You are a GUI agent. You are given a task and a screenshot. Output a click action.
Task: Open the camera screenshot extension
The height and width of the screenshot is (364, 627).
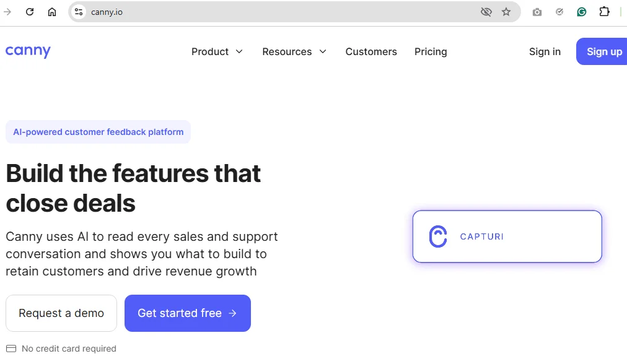[537, 12]
